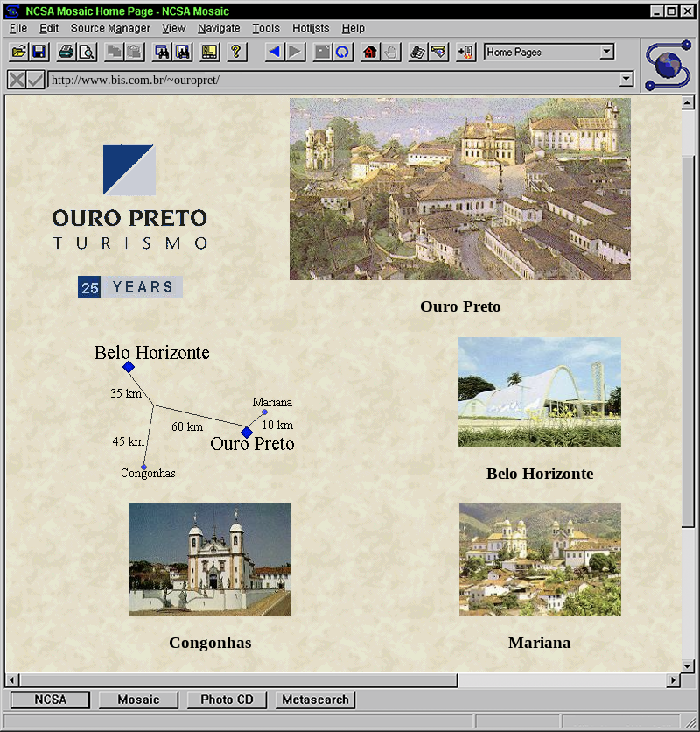
Task: Go back with the blue left arrow
Action: [x=274, y=53]
